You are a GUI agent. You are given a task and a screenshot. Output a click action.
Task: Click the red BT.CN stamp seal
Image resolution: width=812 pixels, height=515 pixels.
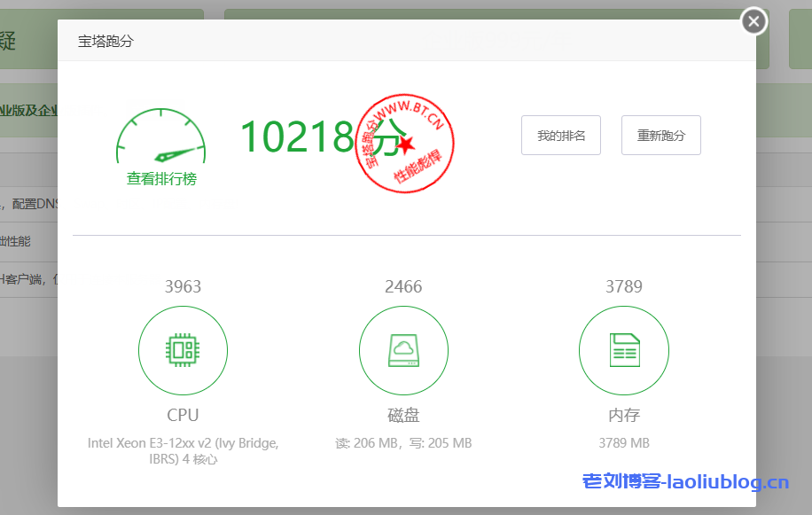(x=404, y=142)
